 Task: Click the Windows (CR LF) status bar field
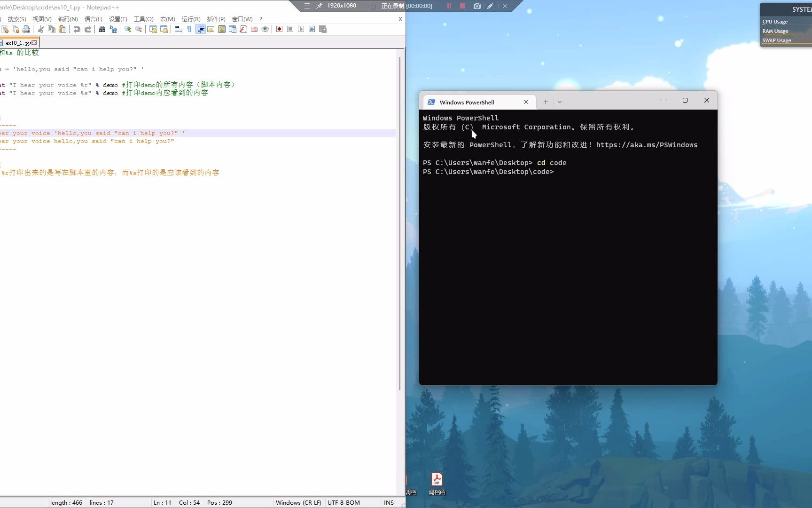[298, 502]
